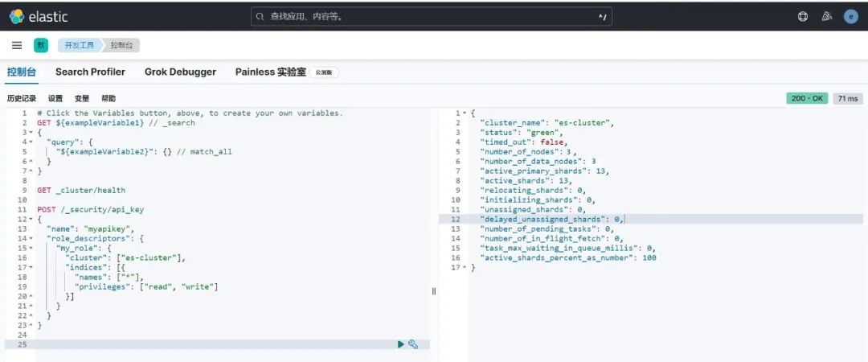Click the fold marker at response line 17

[x=465, y=267]
